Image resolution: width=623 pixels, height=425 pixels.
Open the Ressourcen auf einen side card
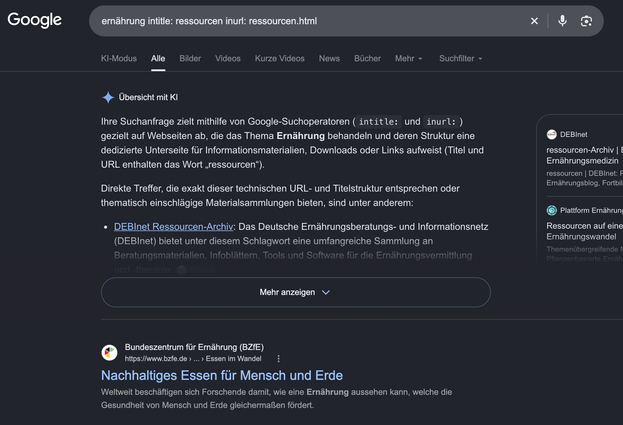pos(584,231)
